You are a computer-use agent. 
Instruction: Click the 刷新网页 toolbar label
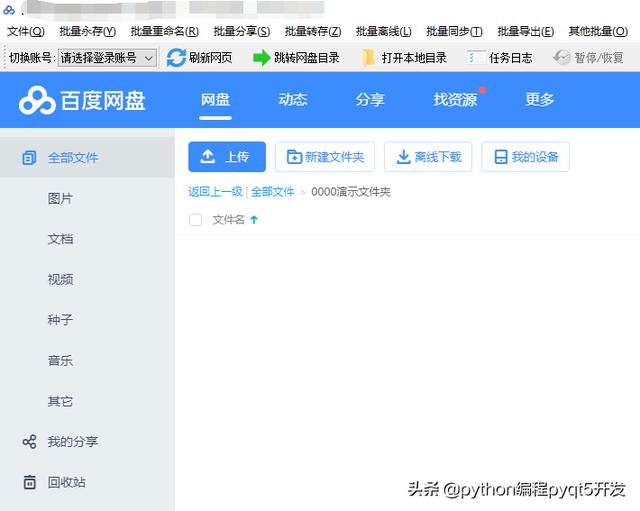[x=210, y=58]
